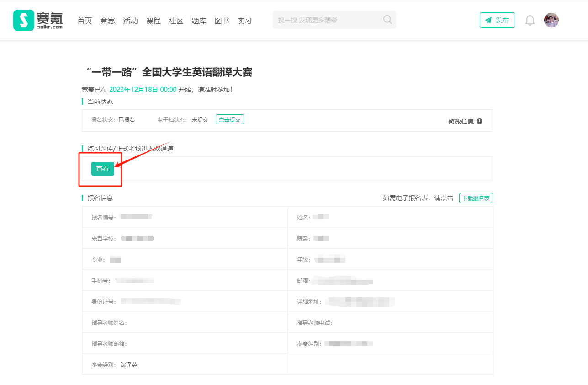Open the 社区 community page

point(176,21)
